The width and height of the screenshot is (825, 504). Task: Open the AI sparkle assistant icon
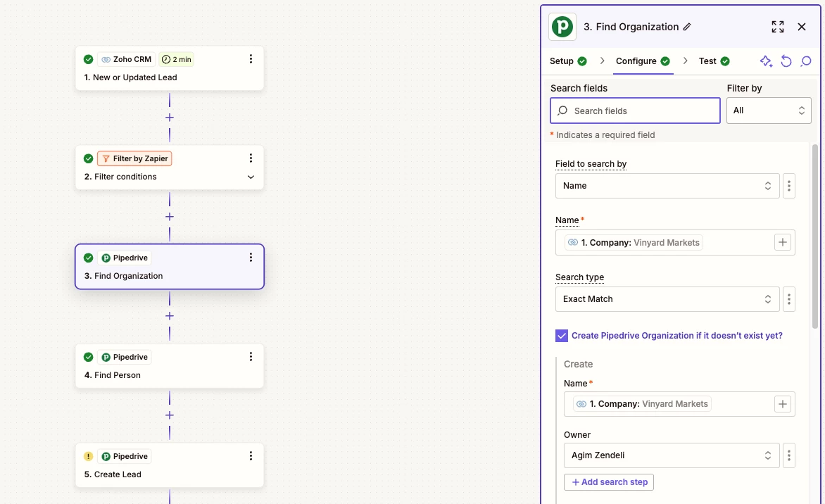point(766,61)
